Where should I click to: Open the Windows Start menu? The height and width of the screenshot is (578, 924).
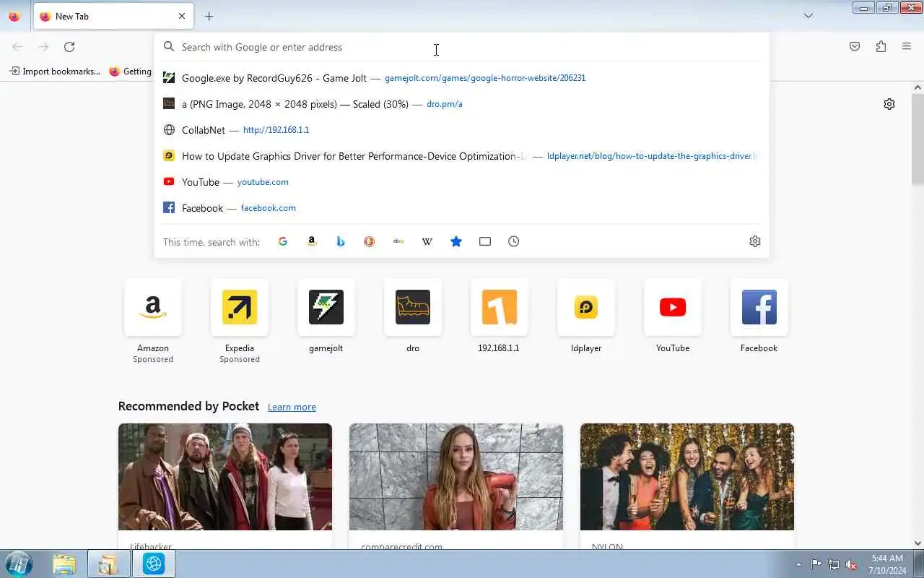[18, 564]
